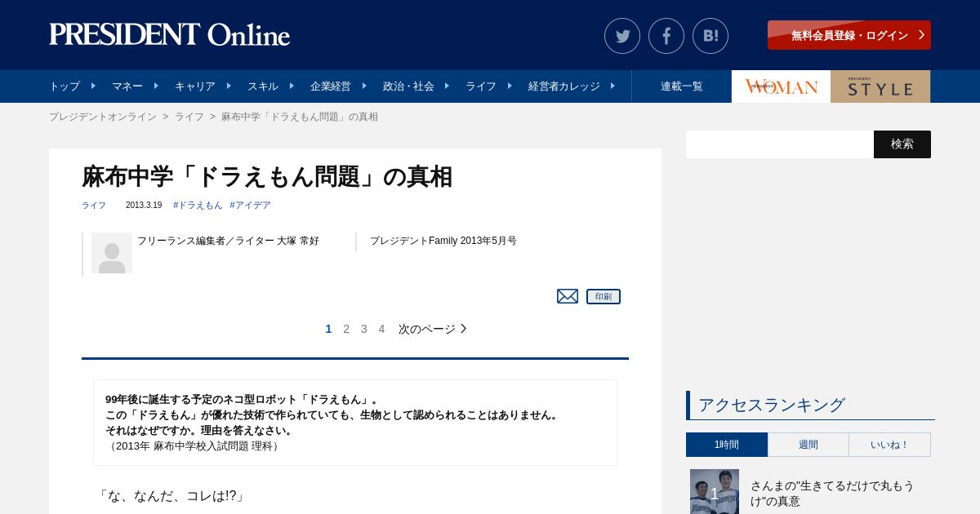Open the マネー nav item
This screenshot has height=514, width=980.
pyautogui.click(x=127, y=86)
